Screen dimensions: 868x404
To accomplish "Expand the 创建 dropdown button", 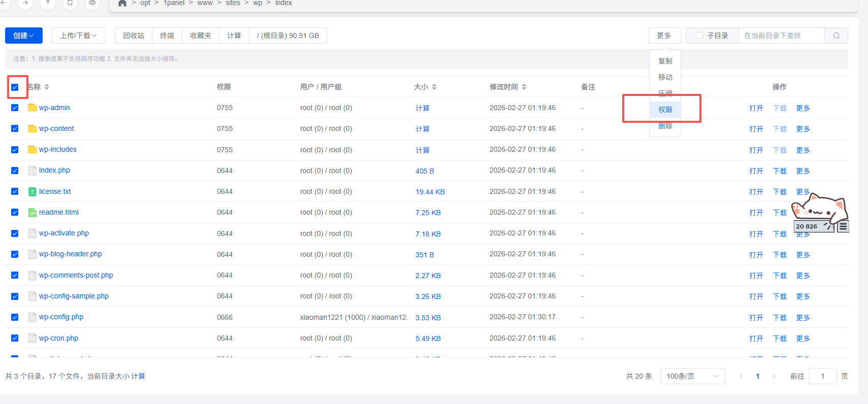I will coord(24,36).
